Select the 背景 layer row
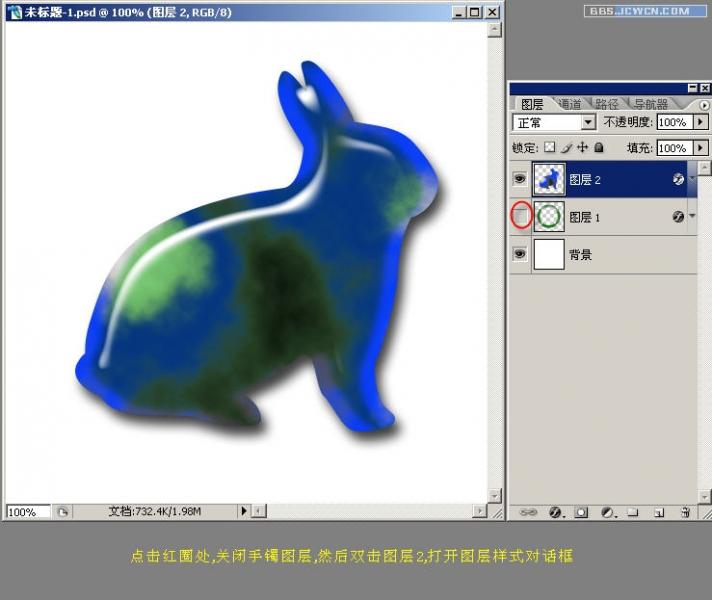Viewport: 712px width, 600px height. click(603, 254)
